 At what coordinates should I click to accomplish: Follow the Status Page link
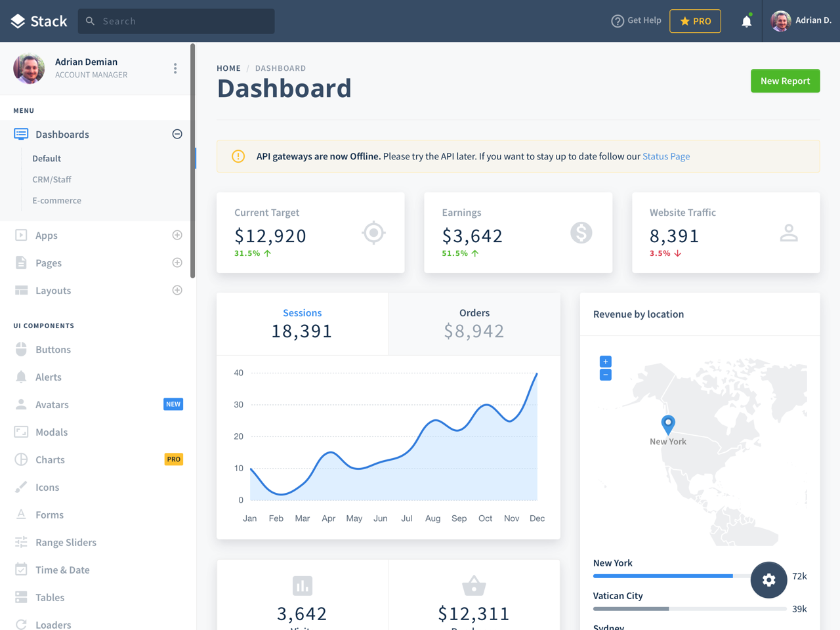[665, 156]
